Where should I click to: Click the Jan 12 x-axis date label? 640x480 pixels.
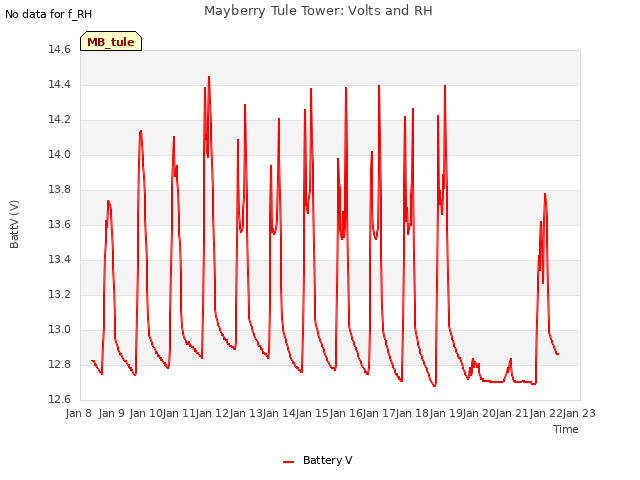pos(212,413)
